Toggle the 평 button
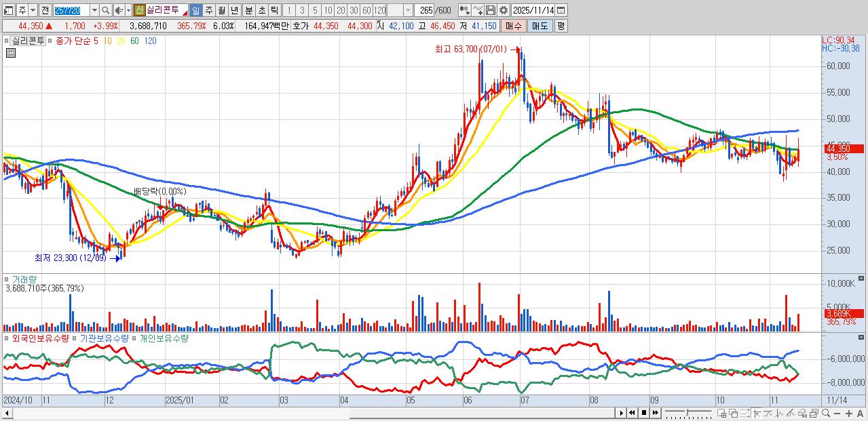Viewport: 868px width, 421px height. 561,26
